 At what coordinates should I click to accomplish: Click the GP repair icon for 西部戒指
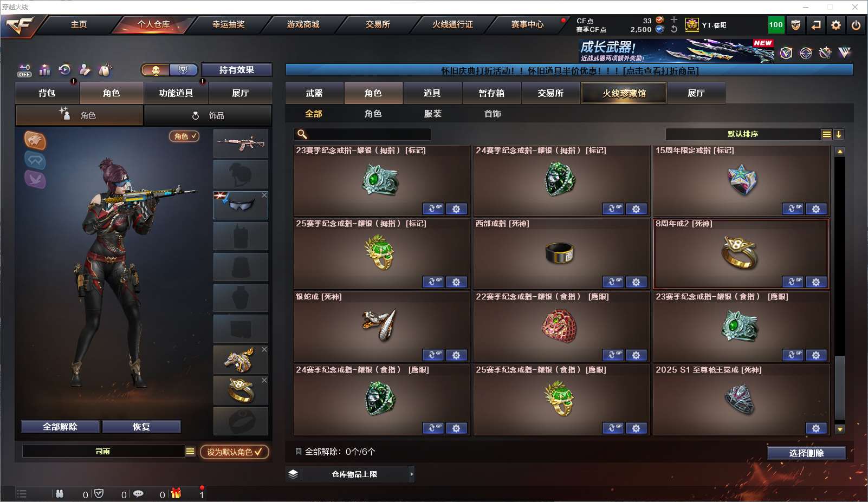[x=613, y=282]
